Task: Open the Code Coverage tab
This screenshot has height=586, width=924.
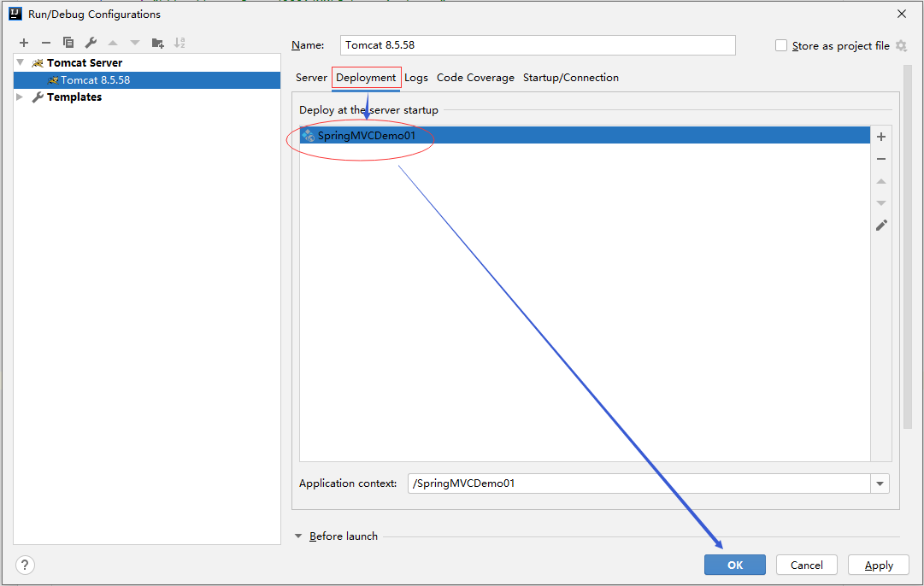Action: pos(475,78)
